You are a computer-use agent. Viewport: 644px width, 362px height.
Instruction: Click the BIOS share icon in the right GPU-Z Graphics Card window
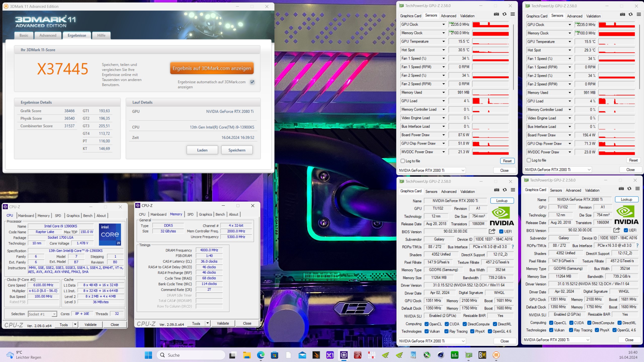click(x=617, y=230)
